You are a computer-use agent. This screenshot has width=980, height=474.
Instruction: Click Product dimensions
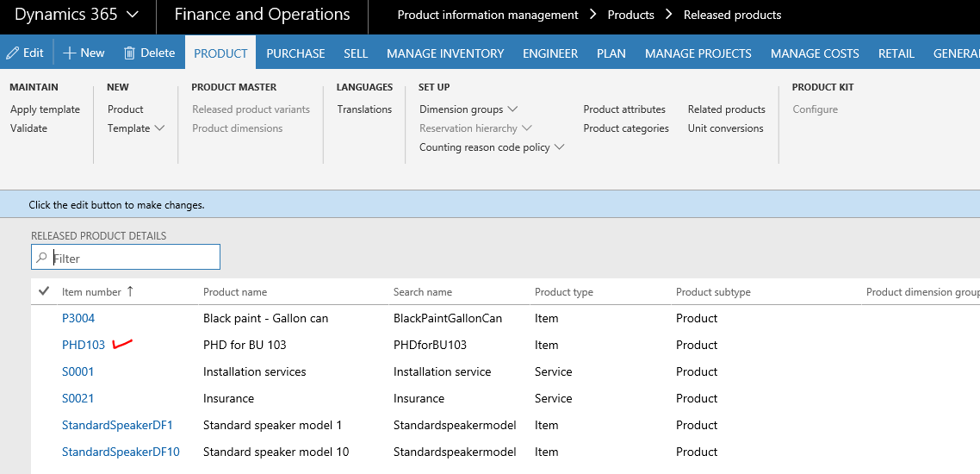(238, 128)
